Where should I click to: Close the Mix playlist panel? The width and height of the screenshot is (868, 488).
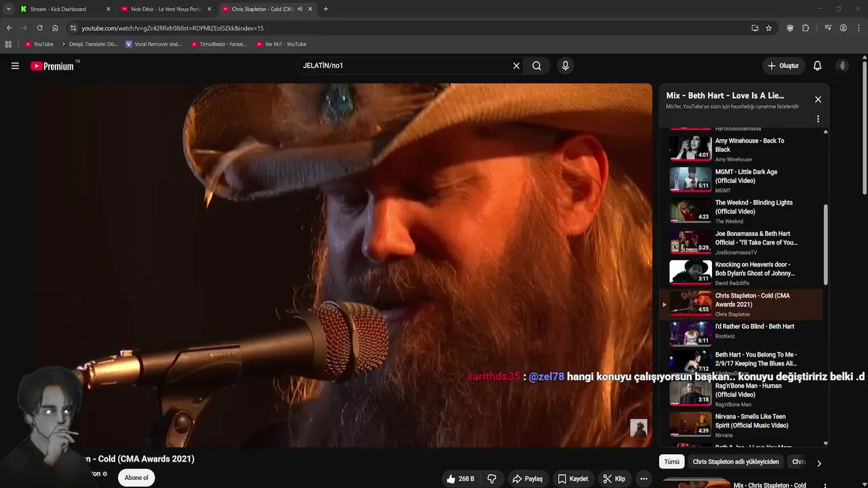click(818, 99)
